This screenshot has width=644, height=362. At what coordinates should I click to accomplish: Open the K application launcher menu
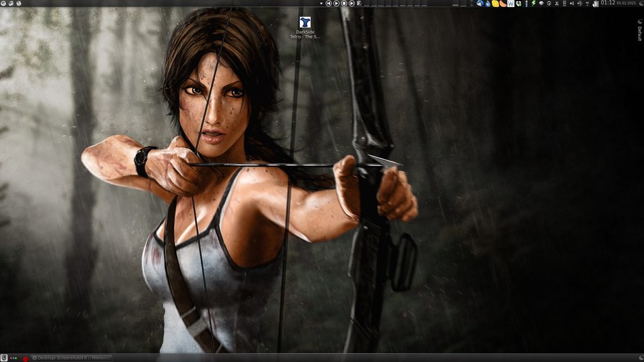(4, 358)
